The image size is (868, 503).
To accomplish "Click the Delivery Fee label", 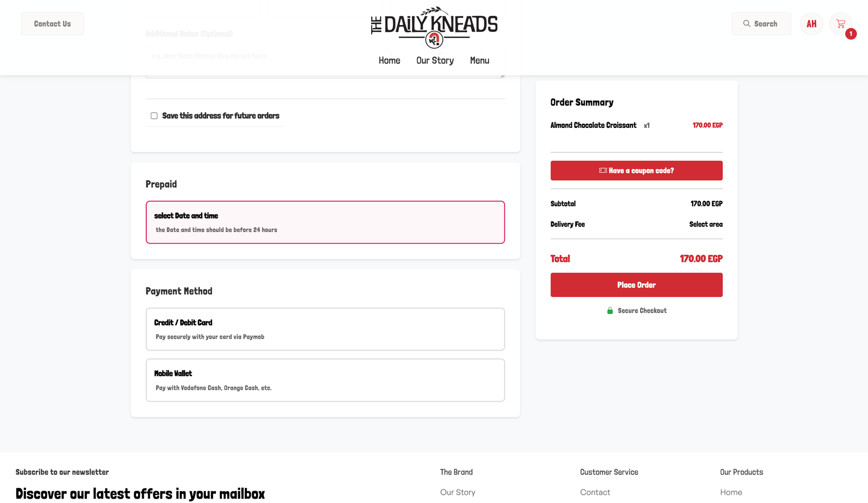I will 567,224.
